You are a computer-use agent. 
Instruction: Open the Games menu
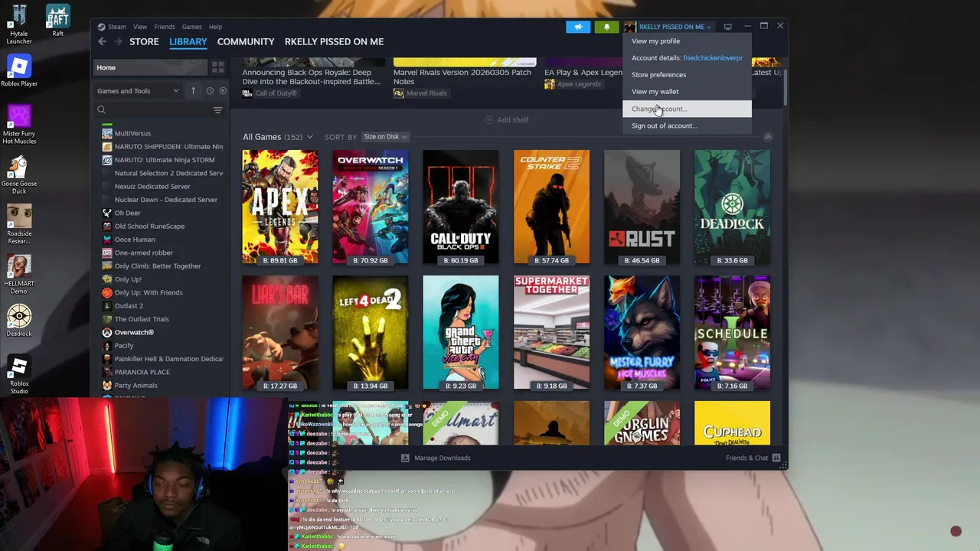point(192,27)
